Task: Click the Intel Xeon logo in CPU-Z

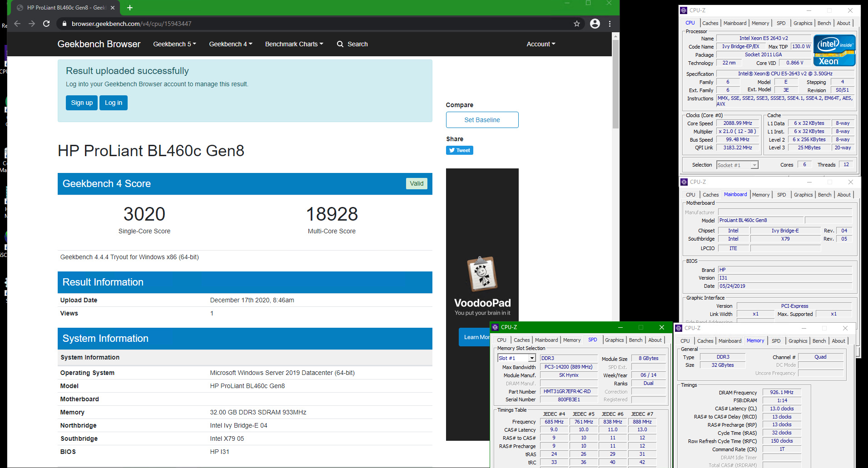Action: coord(834,50)
